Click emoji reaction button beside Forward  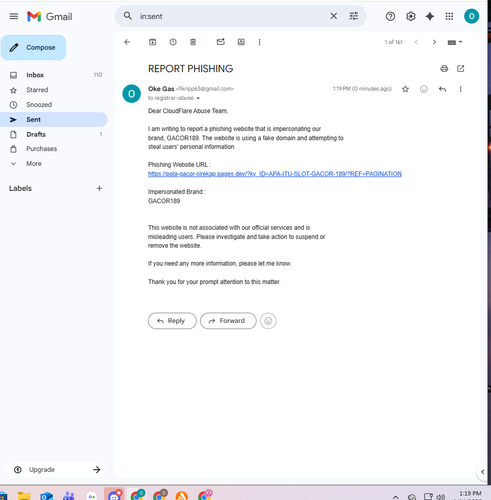click(268, 321)
